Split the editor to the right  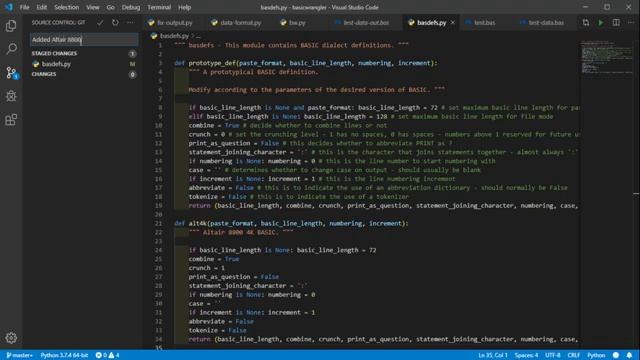616,22
